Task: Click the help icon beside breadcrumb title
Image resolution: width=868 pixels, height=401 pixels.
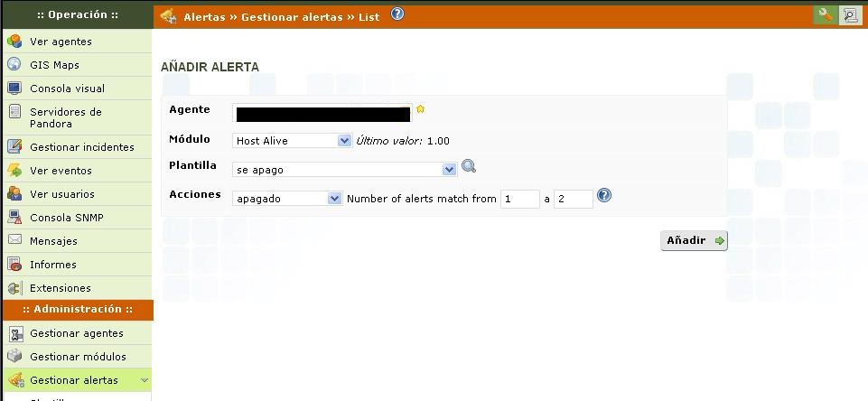Action: (x=397, y=14)
